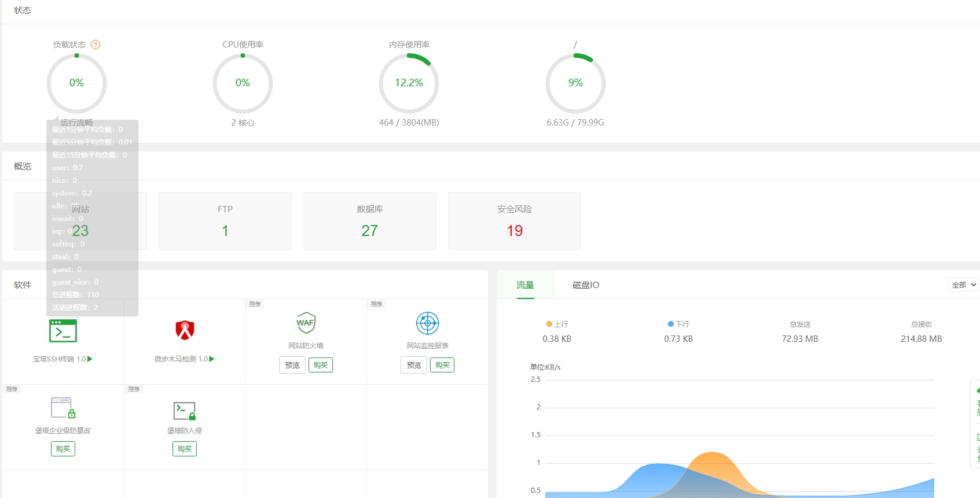The image size is (980, 498).
Task: Open the 网站 overview card showing 23
Action: point(80,221)
